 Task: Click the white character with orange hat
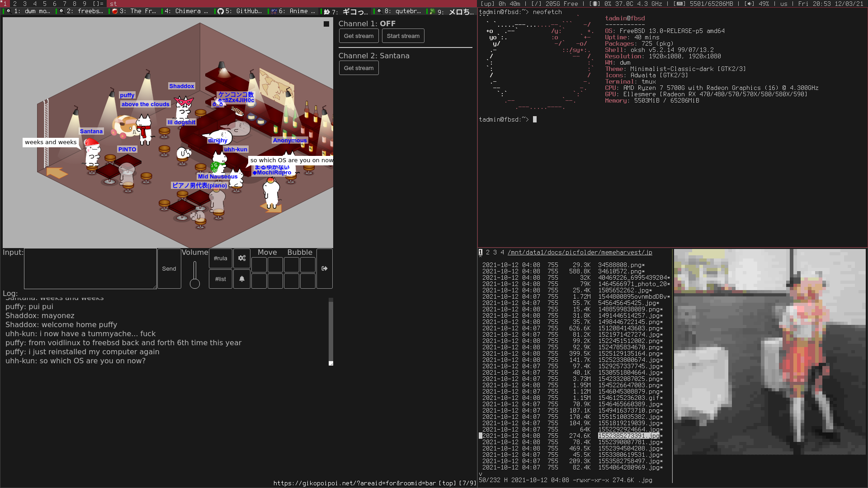[271, 192]
